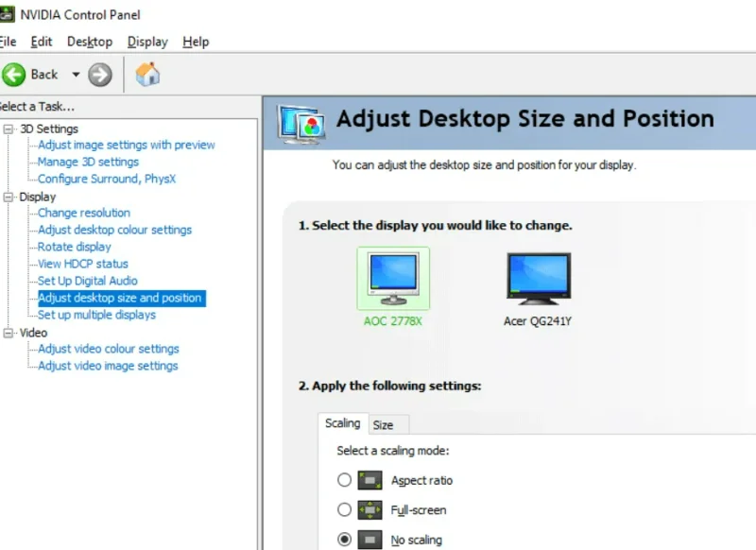Open the File menu
Viewport: 756px width, 550px height.
(x=8, y=42)
